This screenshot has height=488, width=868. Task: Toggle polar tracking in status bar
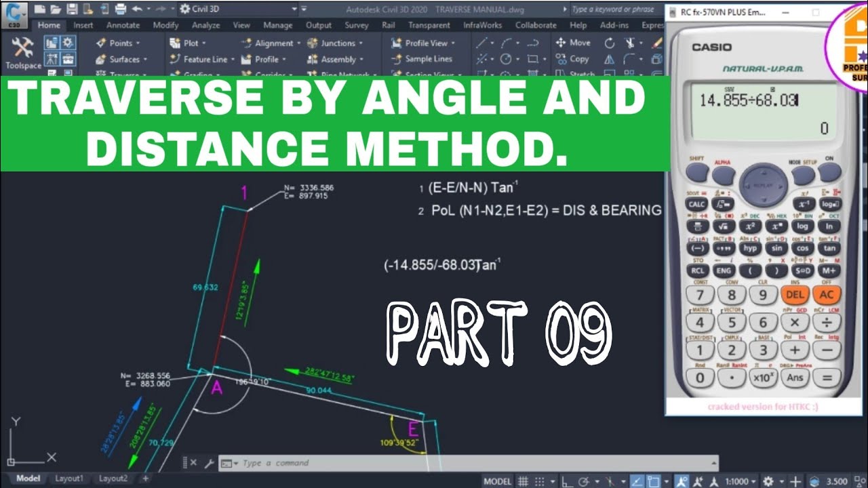pyautogui.click(x=584, y=481)
